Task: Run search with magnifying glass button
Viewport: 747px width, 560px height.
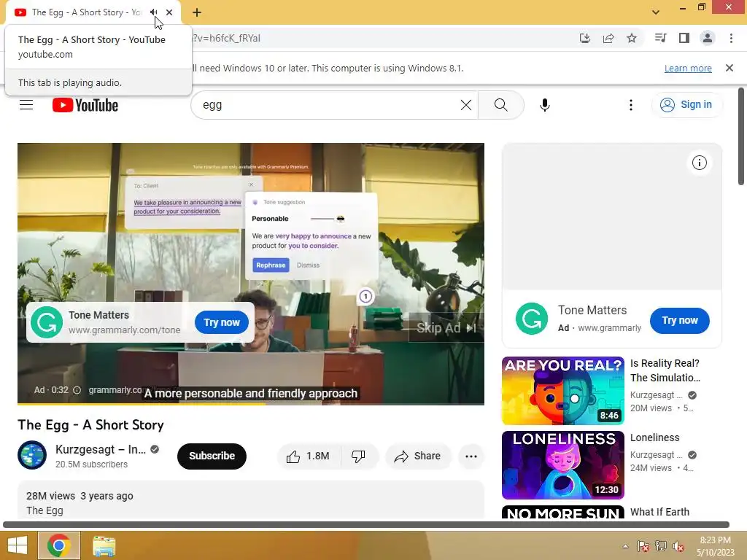Action: coord(500,105)
